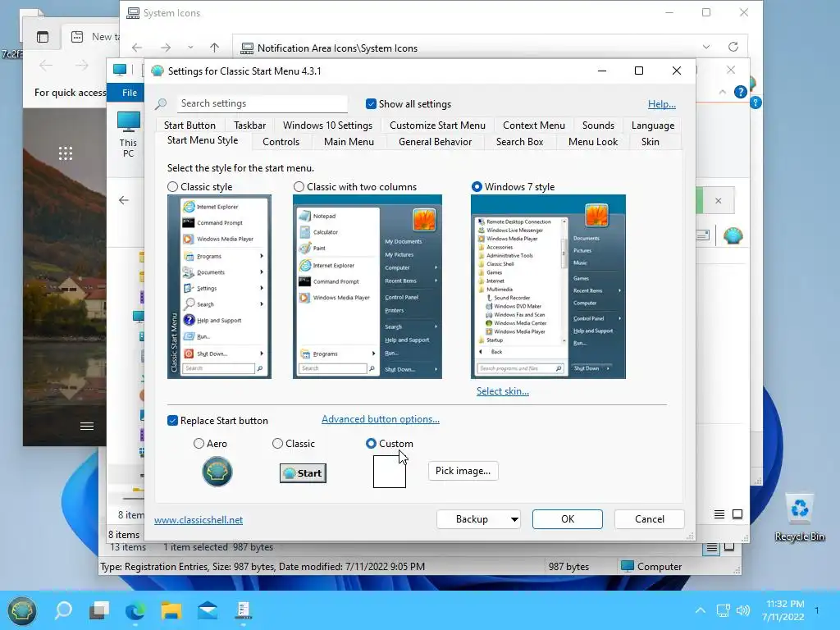Show hidden tray icons chevron

(700, 610)
